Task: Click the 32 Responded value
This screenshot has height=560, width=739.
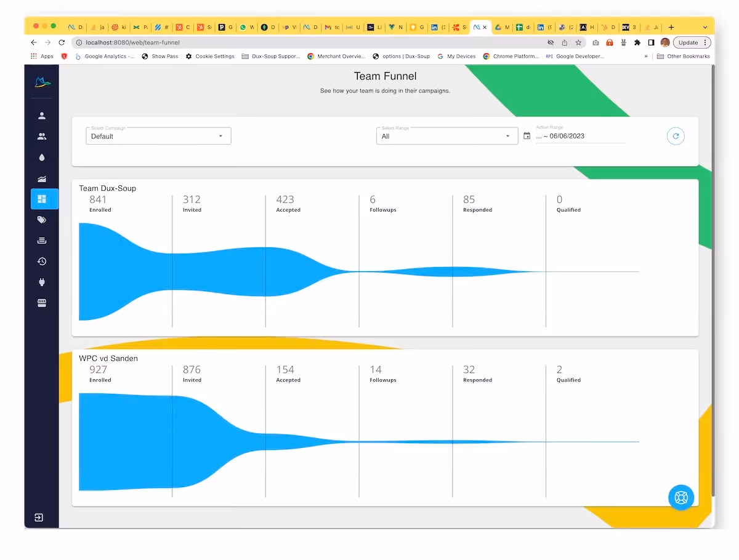Action: tap(469, 370)
